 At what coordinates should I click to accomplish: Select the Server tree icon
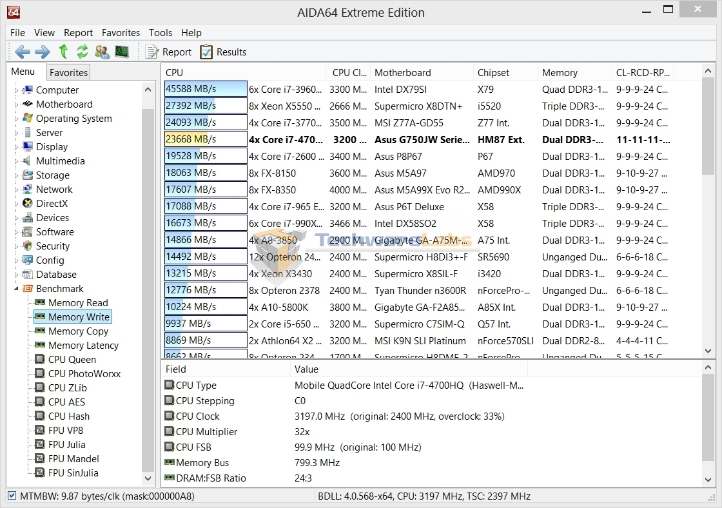pos(28,133)
